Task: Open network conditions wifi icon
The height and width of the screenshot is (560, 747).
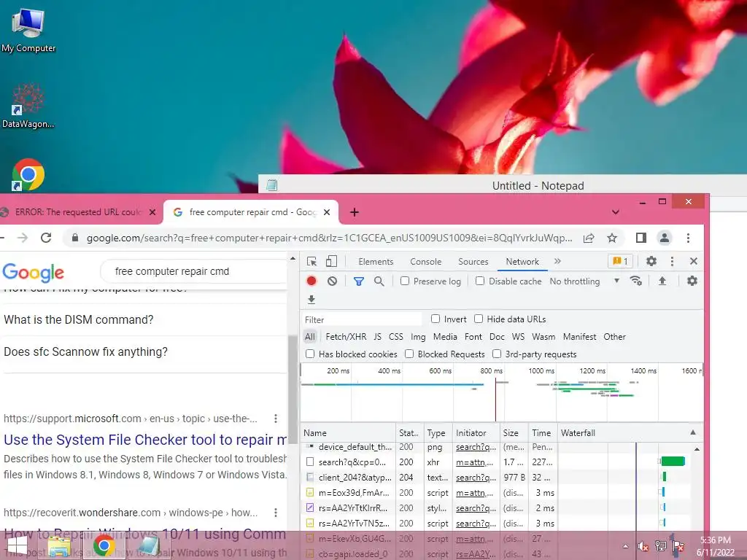Action: pos(635,281)
